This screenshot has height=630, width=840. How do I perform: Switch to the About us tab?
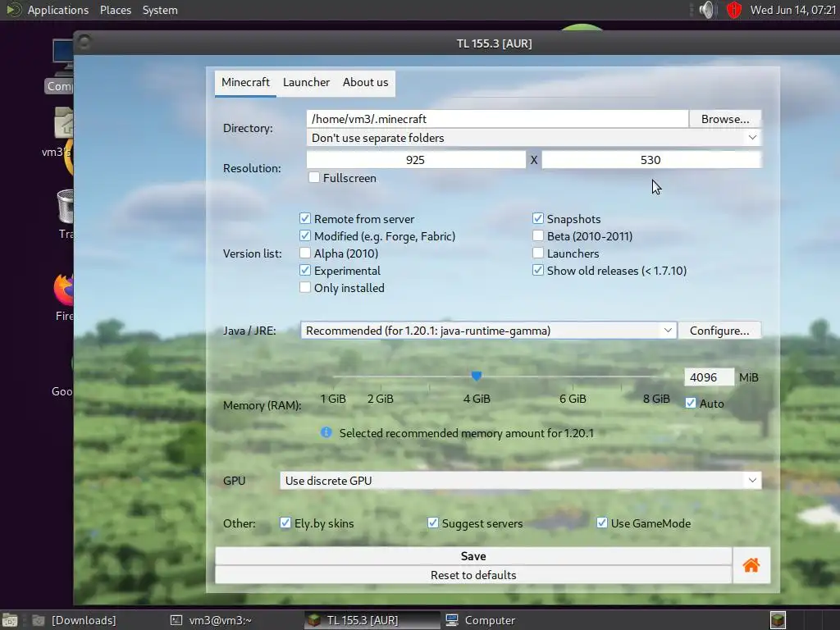point(365,83)
